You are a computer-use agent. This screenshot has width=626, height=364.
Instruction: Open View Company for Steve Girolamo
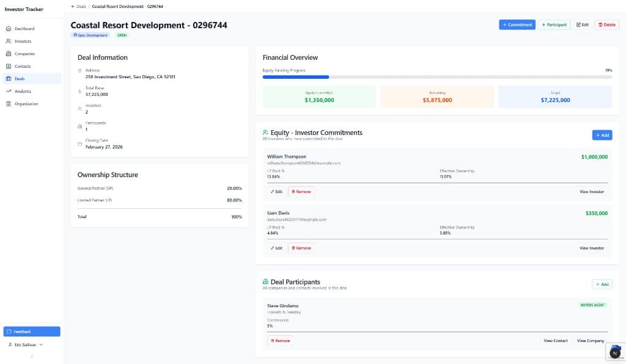[591, 341]
